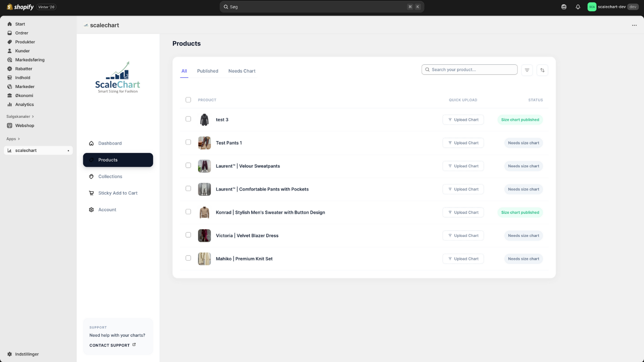The image size is (644, 362).
Task: Open the three-dot app menu
Action: 634,25
